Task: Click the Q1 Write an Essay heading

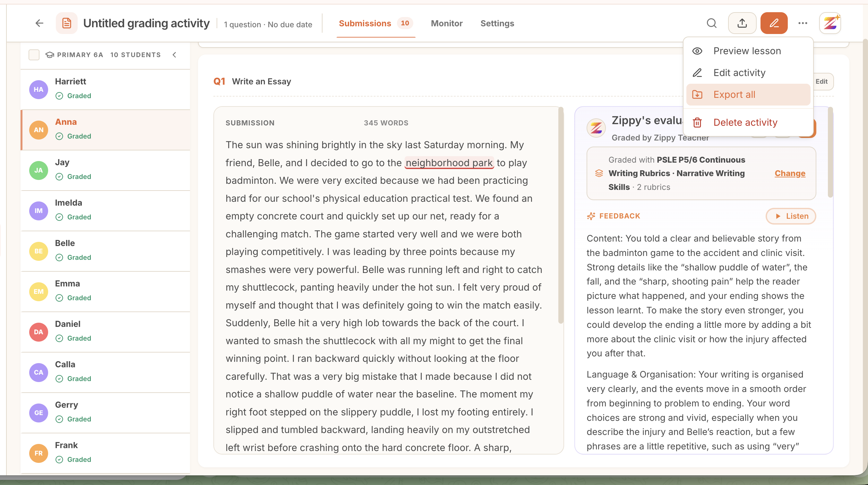Action: point(252,81)
